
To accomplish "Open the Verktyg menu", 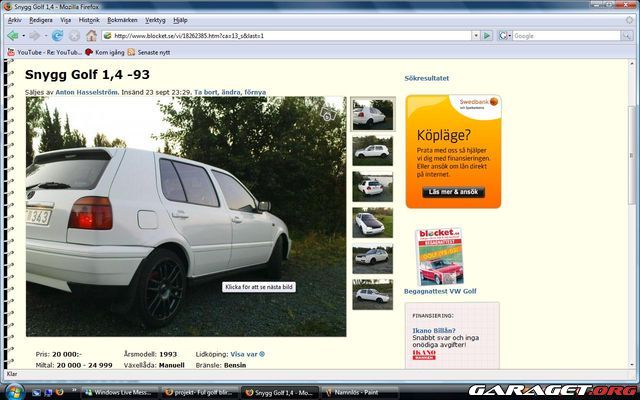I will tap(155, 20).
